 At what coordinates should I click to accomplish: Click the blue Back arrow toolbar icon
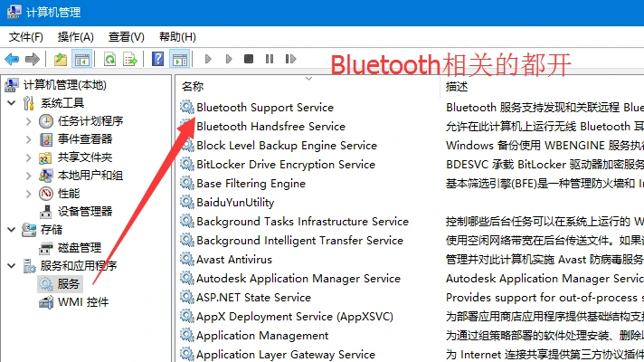click(12, 59)
